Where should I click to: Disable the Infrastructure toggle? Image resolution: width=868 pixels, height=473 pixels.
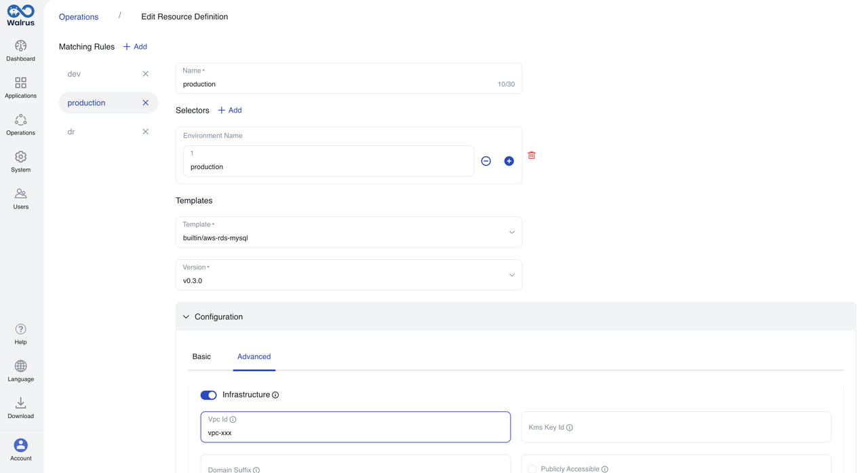(x=208, y=395)
